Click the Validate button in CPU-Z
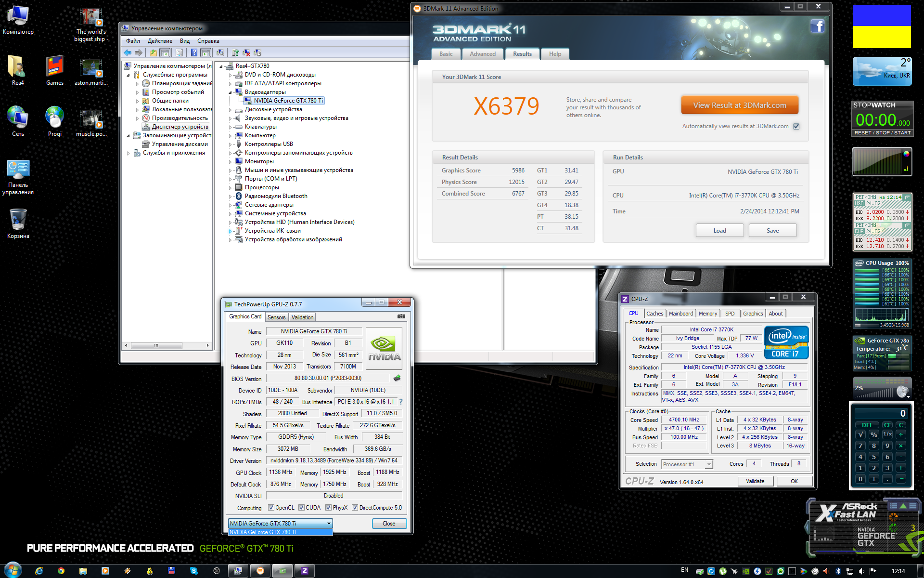 (x=755, y=481)
